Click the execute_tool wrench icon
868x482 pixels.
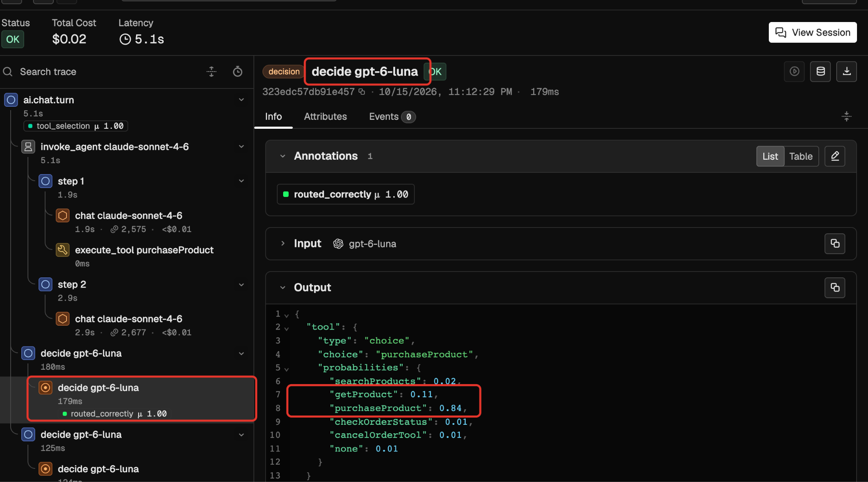(63, 250)
